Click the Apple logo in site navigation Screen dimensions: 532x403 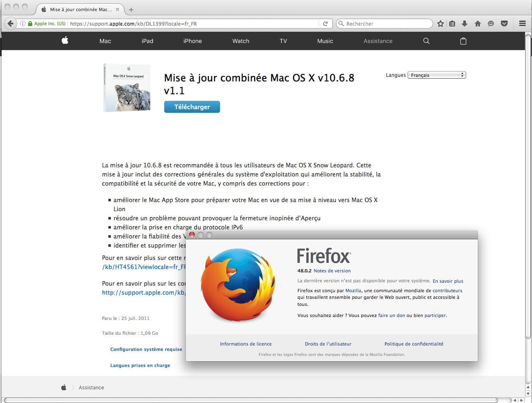(x=65, y=41)
